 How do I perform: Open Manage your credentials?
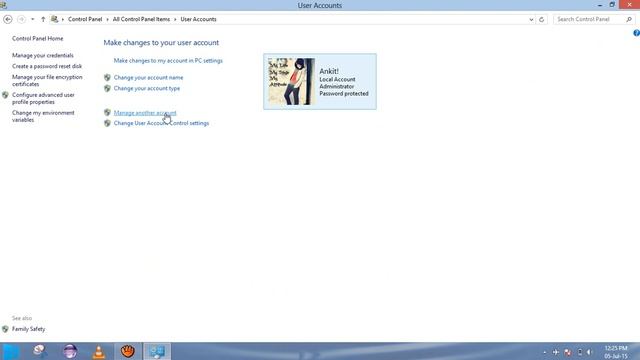(x=43, y=55)
